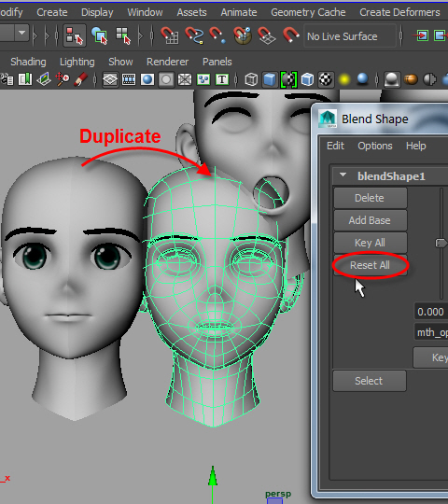Click the Select by hierarchy icon
Image resolution: width=448 pixels, height=504 pixels.
coord(75,35)
